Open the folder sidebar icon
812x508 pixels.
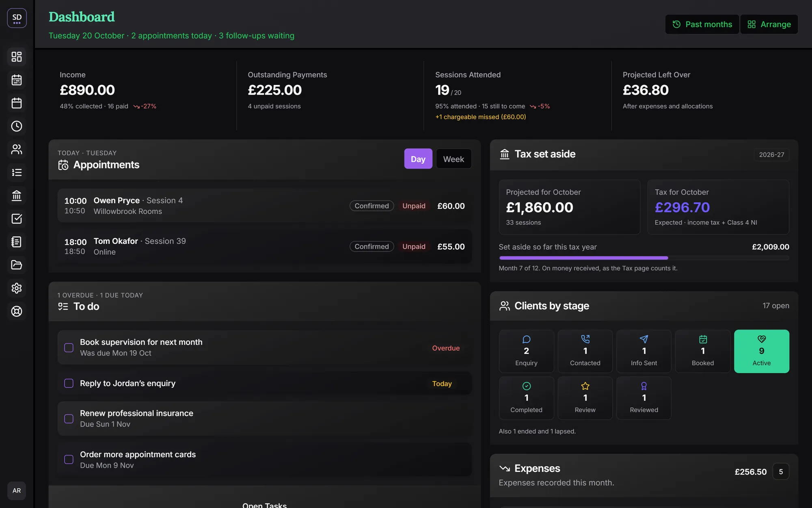(x=17, y=265)
